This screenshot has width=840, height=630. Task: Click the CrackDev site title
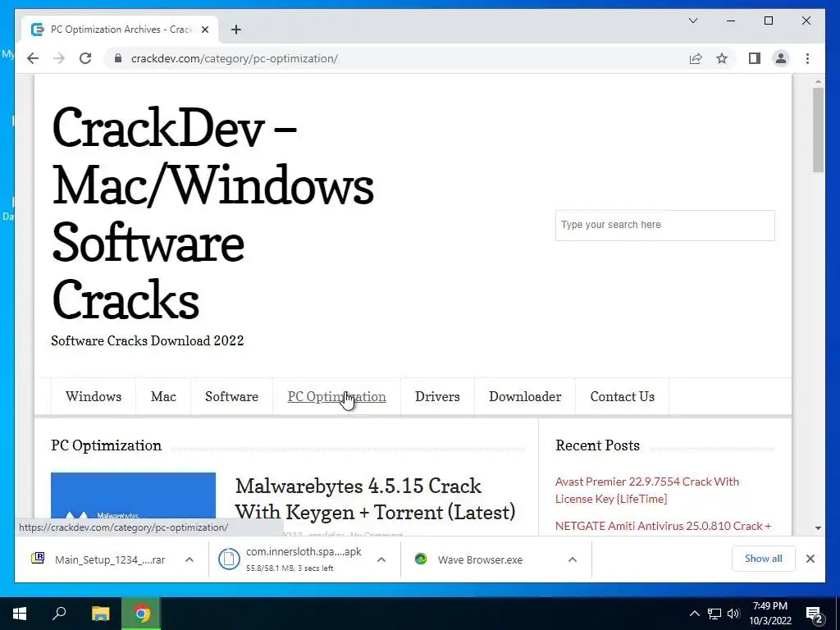coord(212,213)
